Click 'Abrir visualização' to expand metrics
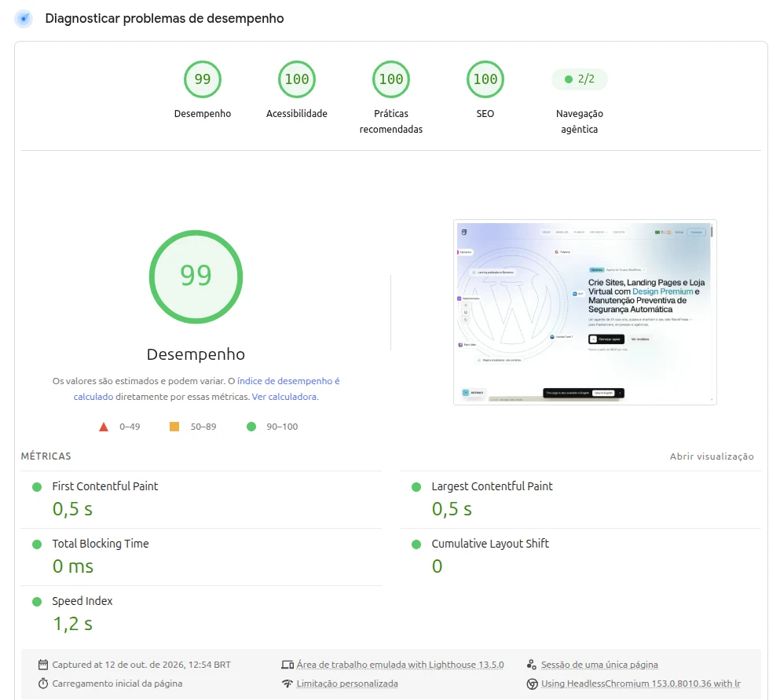 click(x=712, y=456)
